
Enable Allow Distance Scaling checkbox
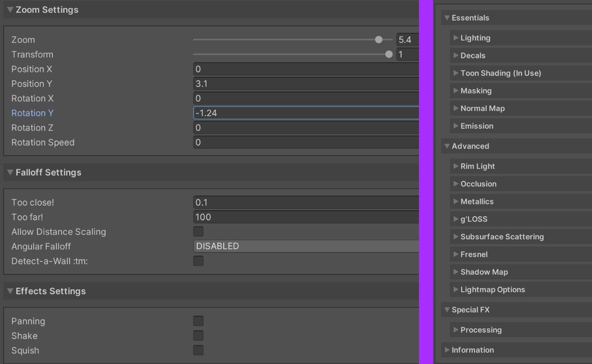(198, 231)
